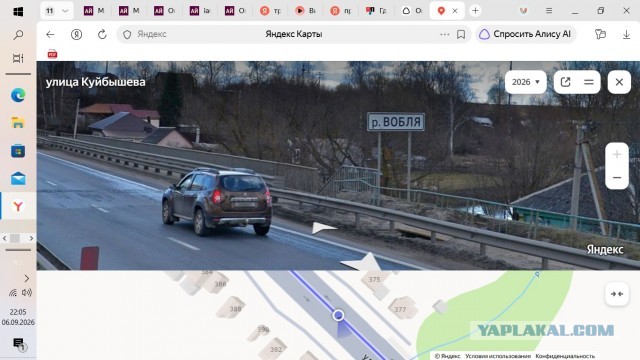640x360 pixels.
Task: Reload the page
Action: 102,34
